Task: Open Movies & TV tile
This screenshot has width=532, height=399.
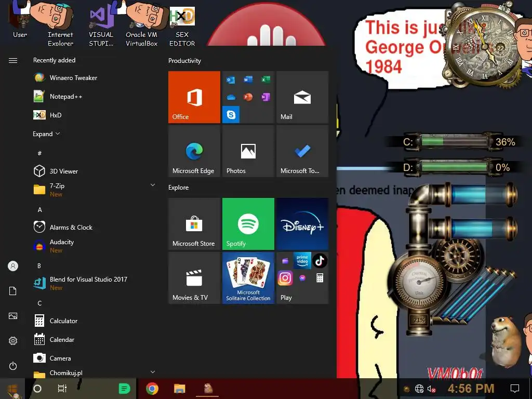Action: click(x=194, y=278)
